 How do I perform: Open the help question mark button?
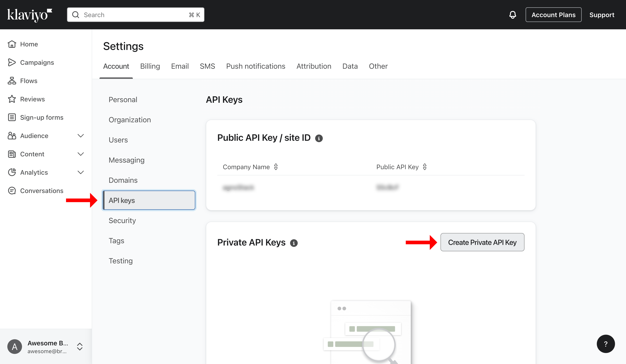click(606, 344)
